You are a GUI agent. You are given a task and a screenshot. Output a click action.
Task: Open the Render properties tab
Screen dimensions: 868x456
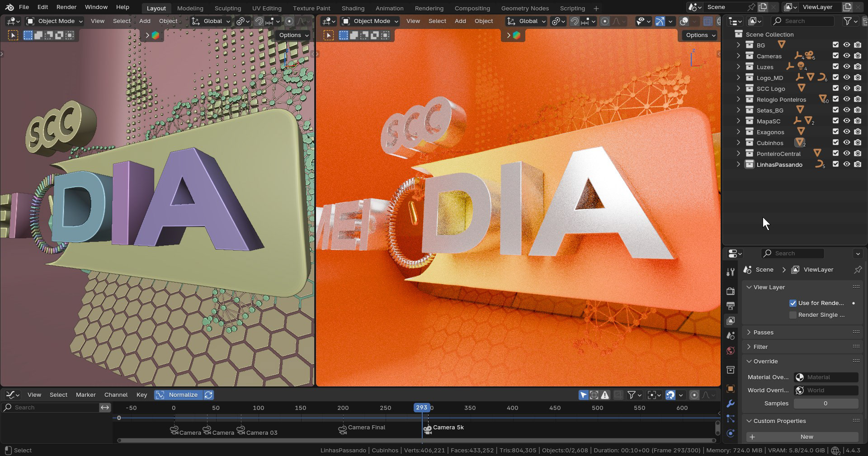(730, 291)
